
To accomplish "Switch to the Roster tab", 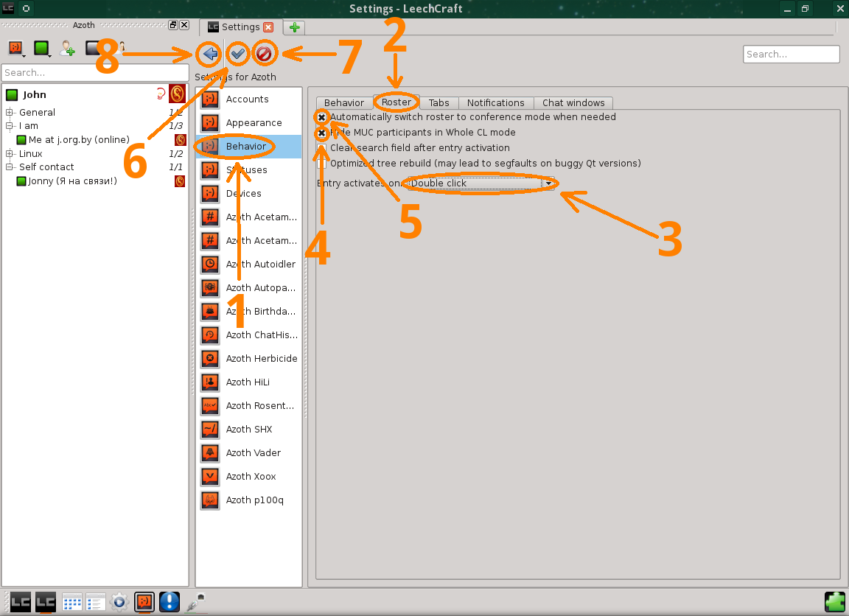I will click(396, 102).
